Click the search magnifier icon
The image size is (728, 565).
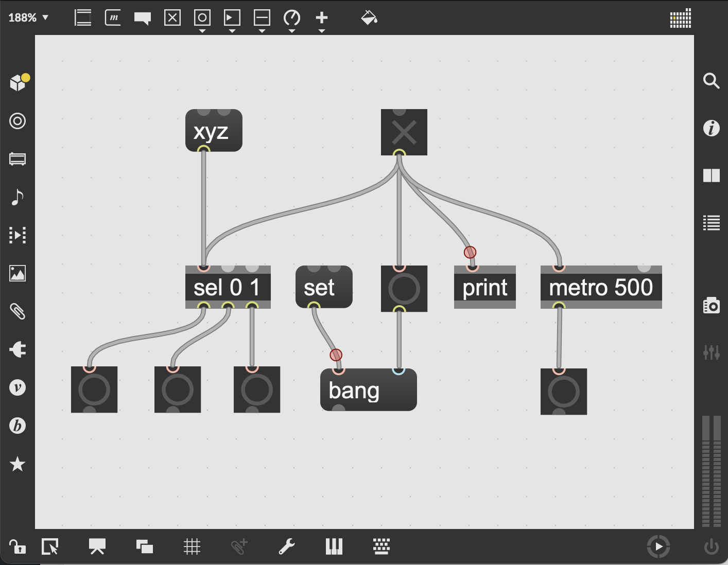(711, 81)
